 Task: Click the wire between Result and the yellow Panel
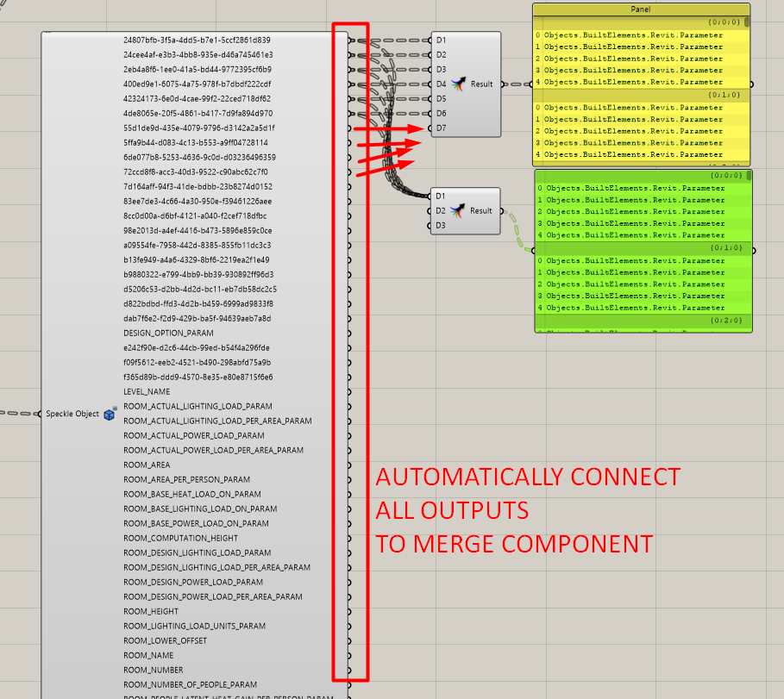516,84
